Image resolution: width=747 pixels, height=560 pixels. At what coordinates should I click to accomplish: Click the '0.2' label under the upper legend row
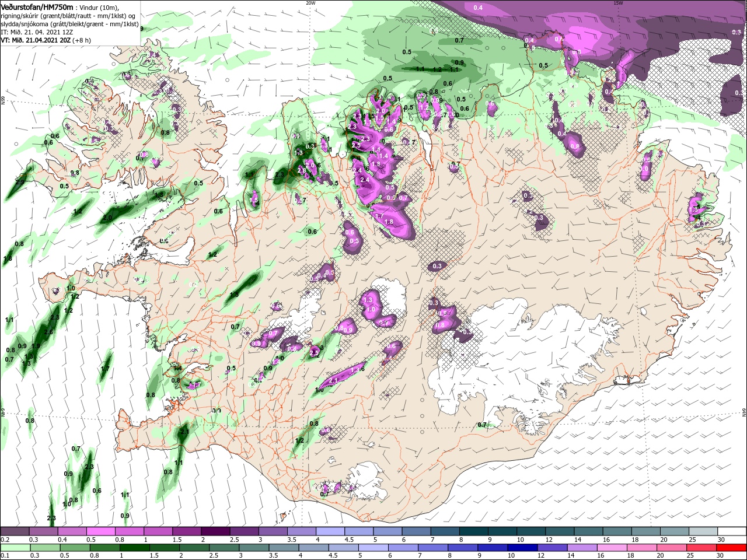[x=5, y=540]
